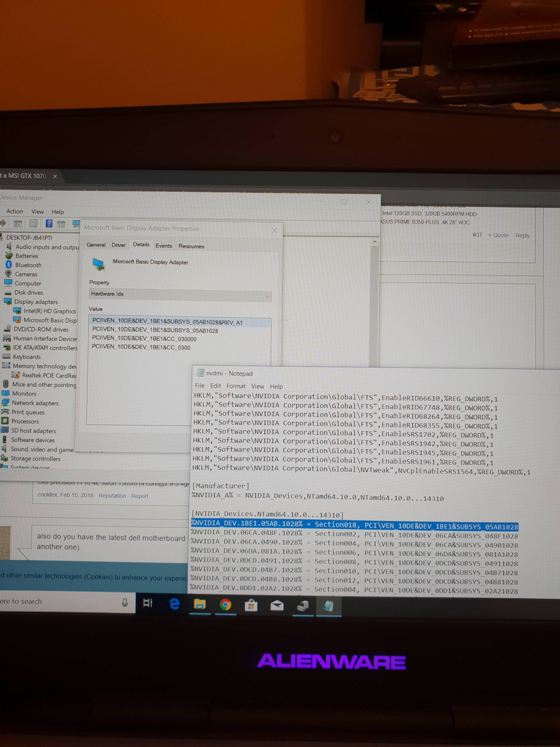Close the MSI GTX 1070 browser tab

coord(55,176)
